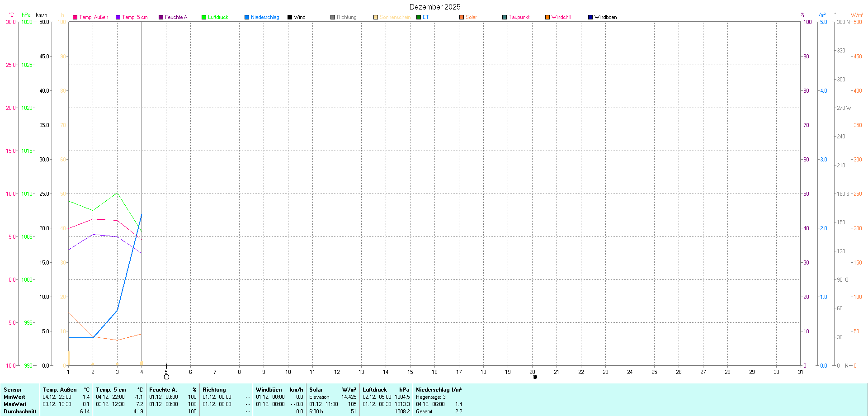The width and height of the screenshot is (868, 416).
Task: Click the black Wind legend square
Action: [x=290, y=17]
